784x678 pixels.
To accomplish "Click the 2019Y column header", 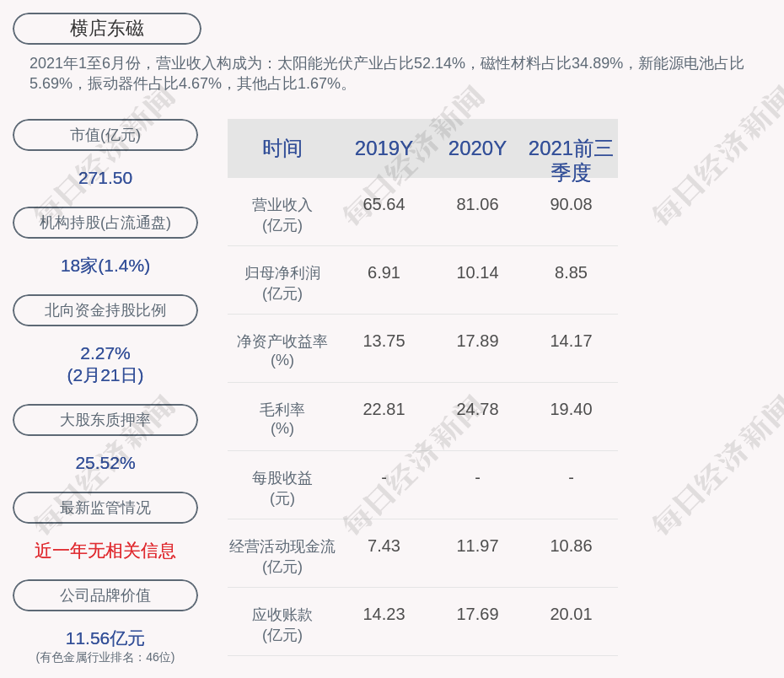I will [384, 148].
